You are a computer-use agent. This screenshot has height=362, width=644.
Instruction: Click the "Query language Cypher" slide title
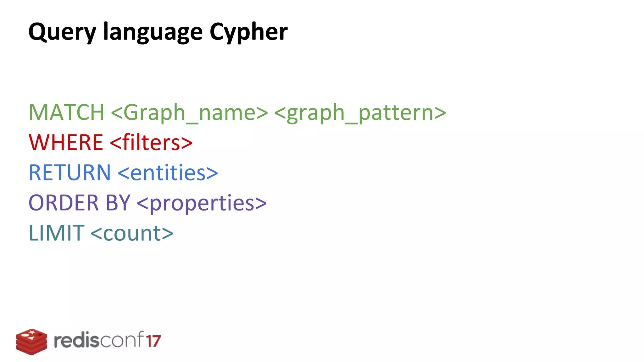158,32
